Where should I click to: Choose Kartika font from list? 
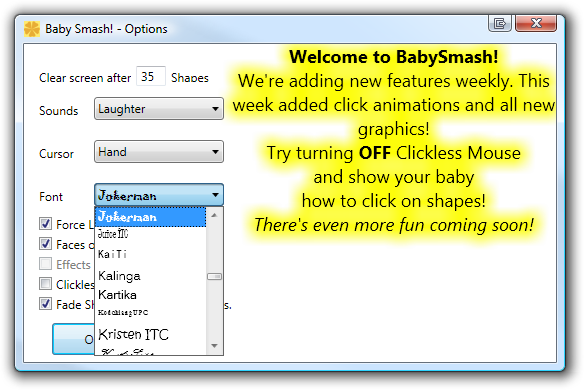[150, 295]
